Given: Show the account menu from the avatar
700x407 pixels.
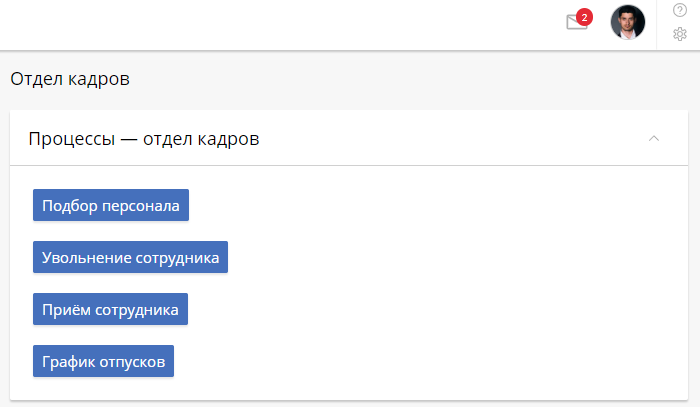Looking at the screenshot, I should 628,22.
